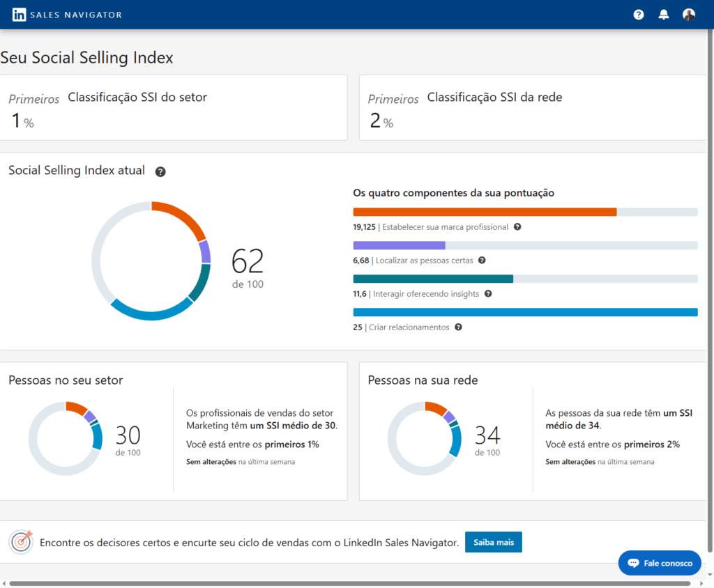
Task: Click the 62 de 100 score
Action: [x=248, y=268]
